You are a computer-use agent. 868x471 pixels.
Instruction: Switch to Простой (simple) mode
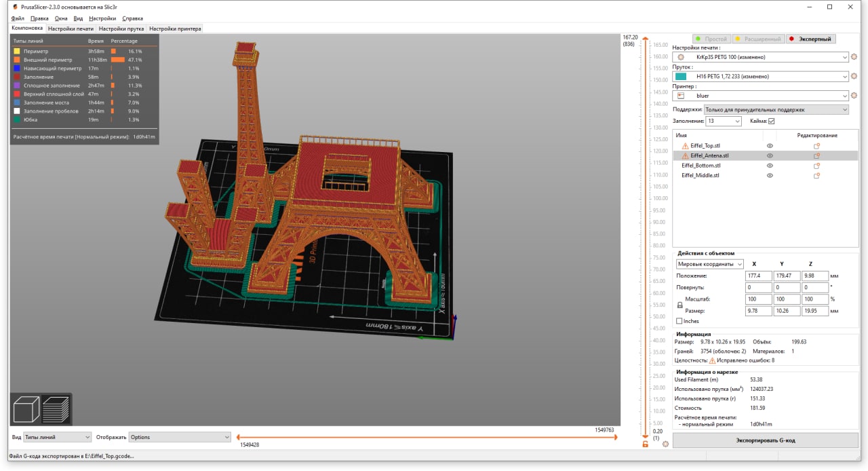point(711,39)
